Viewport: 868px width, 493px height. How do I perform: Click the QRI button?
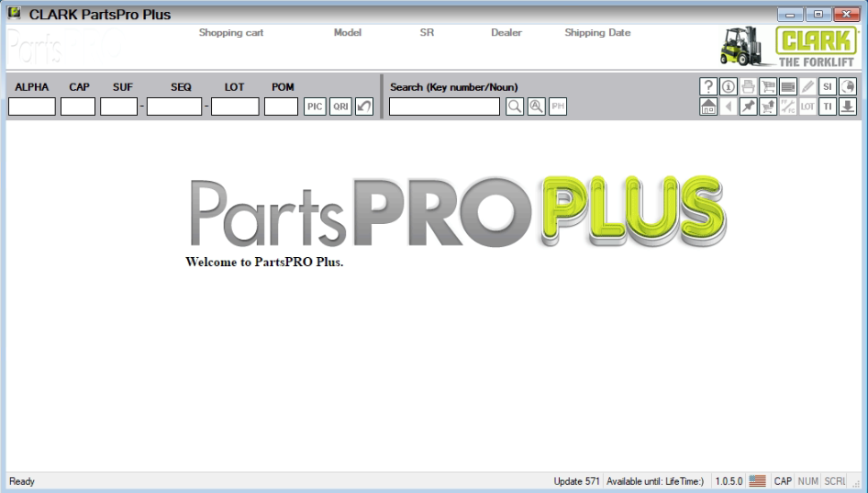[340, 106]
